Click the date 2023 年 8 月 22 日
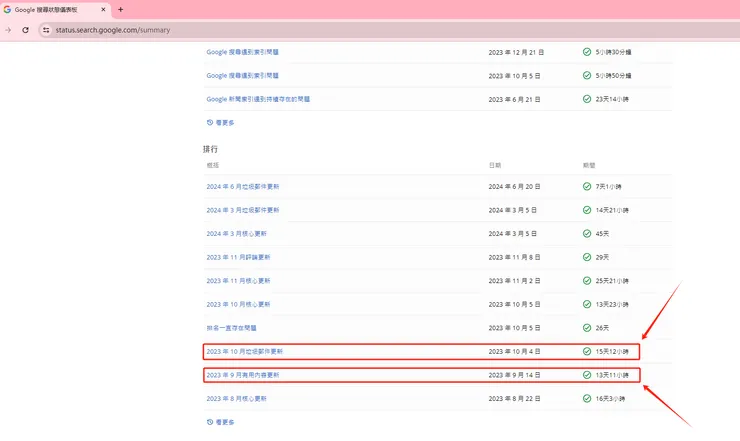740x441 pixels. pyautogui.click(x=514, y=399)
